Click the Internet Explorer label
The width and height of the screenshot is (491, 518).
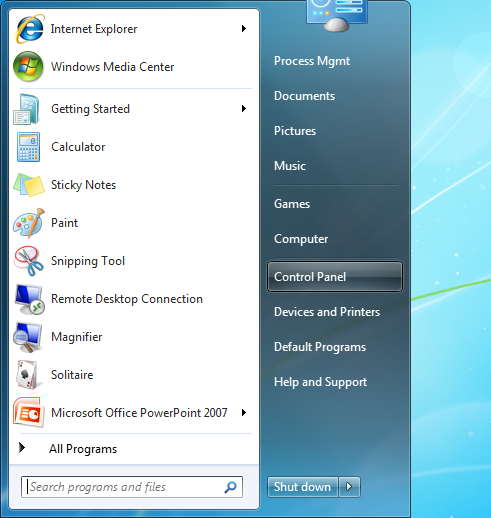[x=94, y=29]
